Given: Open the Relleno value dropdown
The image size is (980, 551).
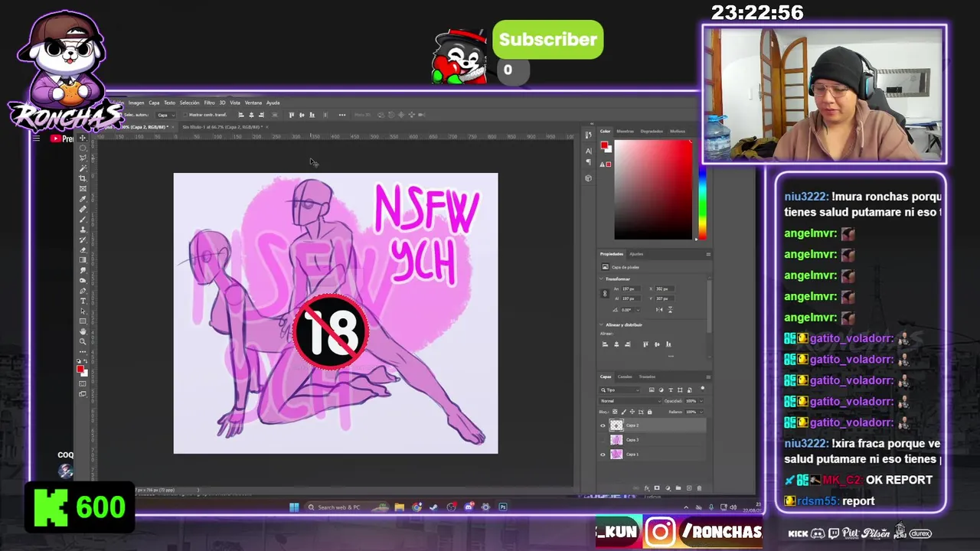Looking at the screenshot, I should tap(701, 412).
